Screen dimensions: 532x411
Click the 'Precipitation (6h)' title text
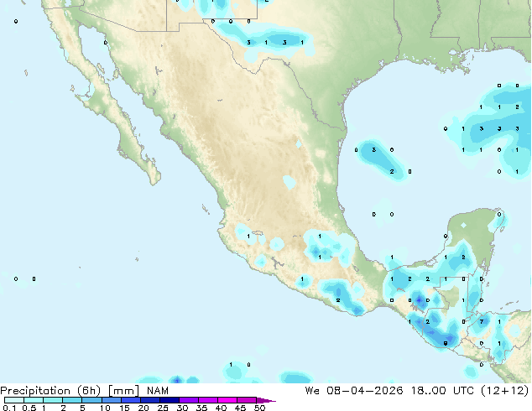coord(50,391)
